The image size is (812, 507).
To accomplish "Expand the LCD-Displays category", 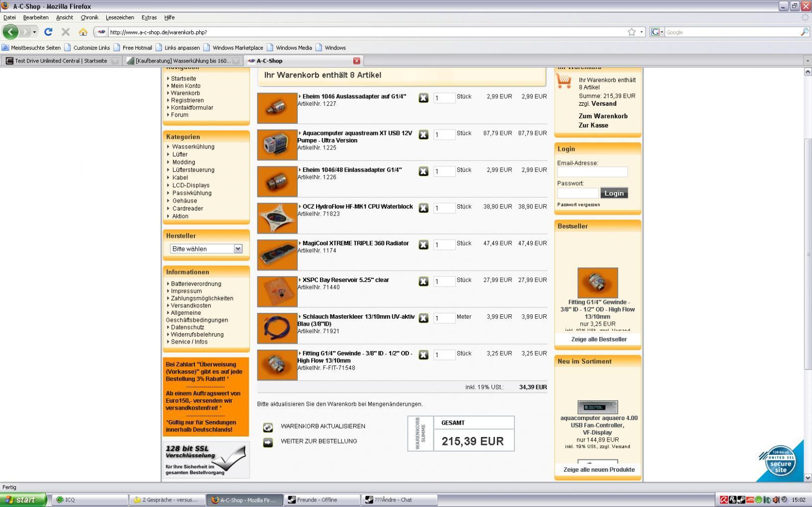I will tap(191, 185).
